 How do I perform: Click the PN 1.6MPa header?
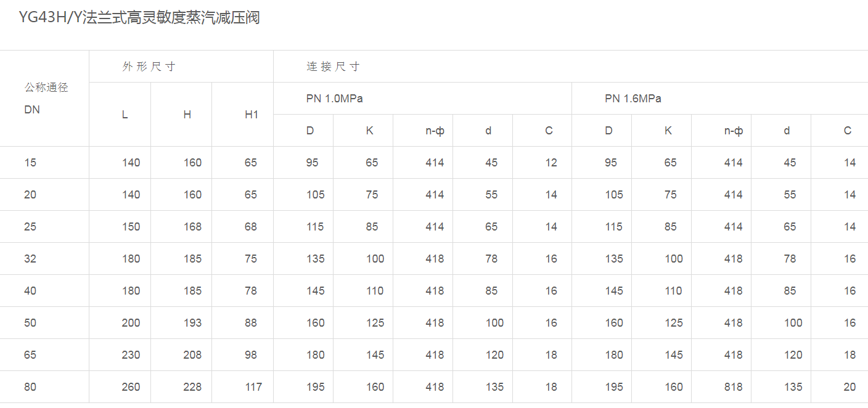click(633, 99)
